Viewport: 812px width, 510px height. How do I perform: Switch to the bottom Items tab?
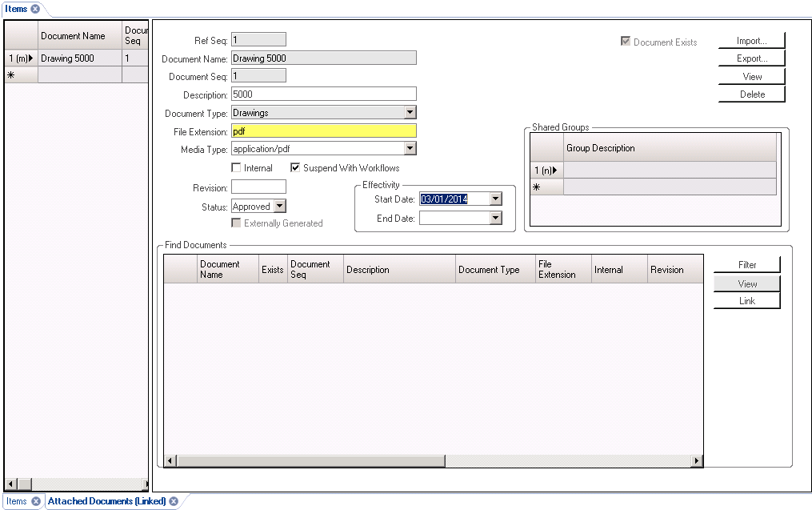(x=16, y=501)
